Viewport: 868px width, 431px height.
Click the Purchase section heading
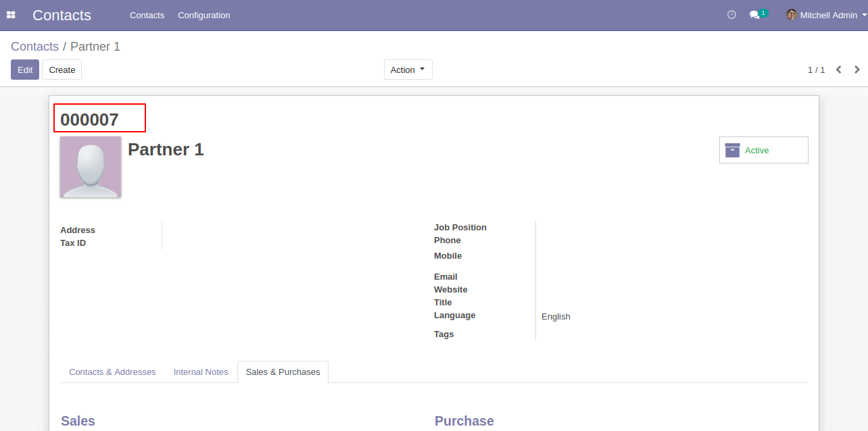(464, 421)
